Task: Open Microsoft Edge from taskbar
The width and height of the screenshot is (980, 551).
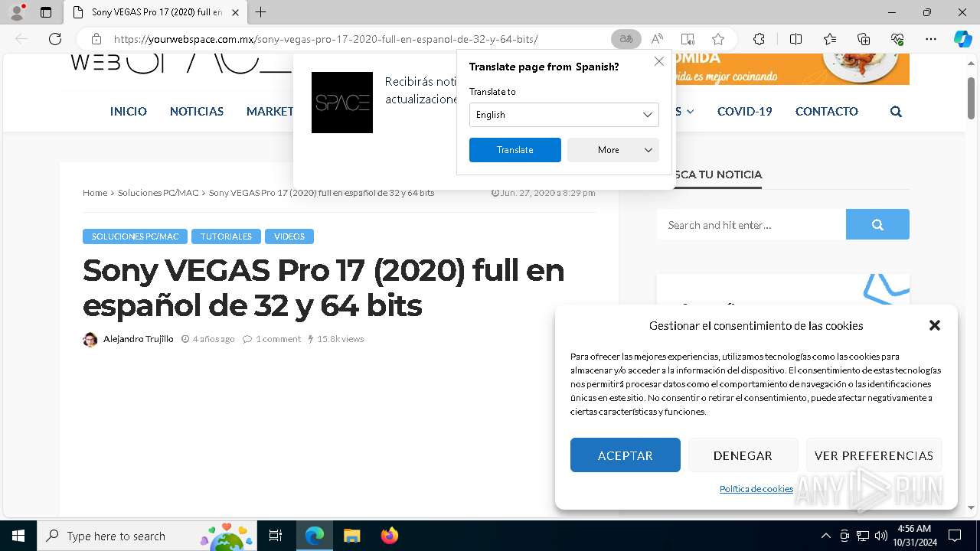Action: [315, 536]
